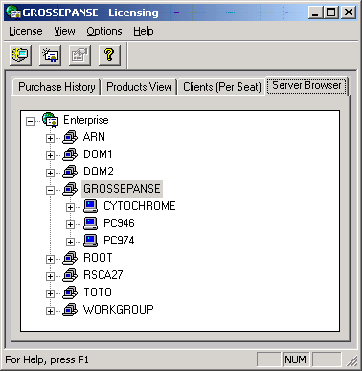Select the DOM2 tree label
The height and width of the screenshot is (371, 362).
pos(98,172)
